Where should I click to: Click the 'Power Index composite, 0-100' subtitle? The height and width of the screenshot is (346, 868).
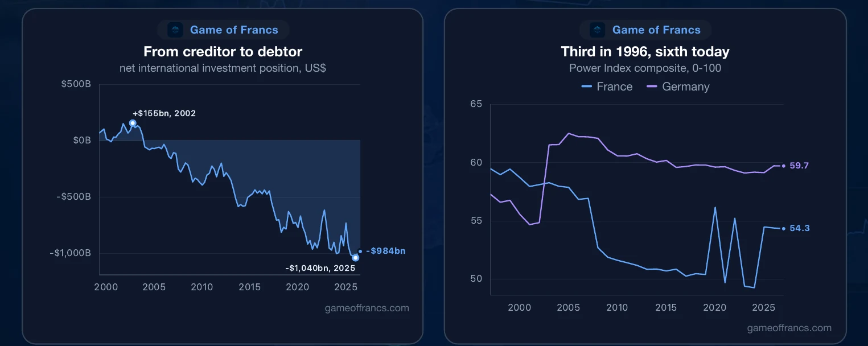tap(645, 68)
